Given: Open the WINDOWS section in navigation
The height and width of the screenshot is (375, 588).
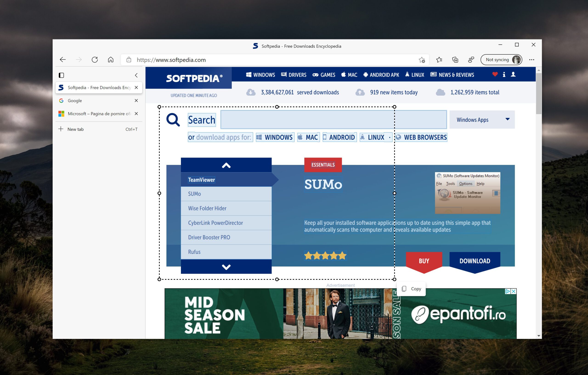Looking at the screenshot, I should [260, 75].
